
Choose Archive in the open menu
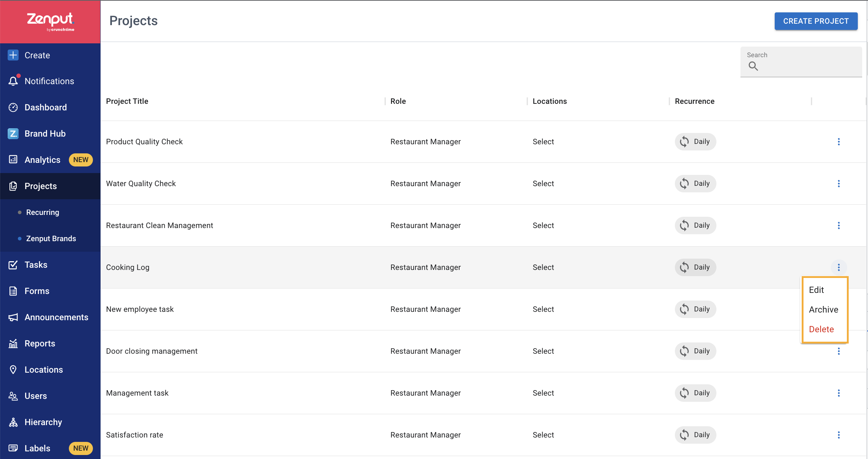tap(824, 310)
